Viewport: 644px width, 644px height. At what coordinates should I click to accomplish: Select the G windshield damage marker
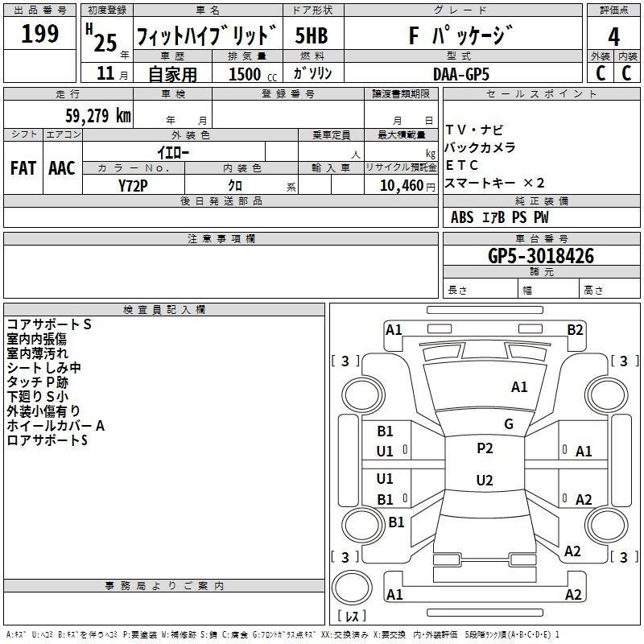click(x=508, y=424)
